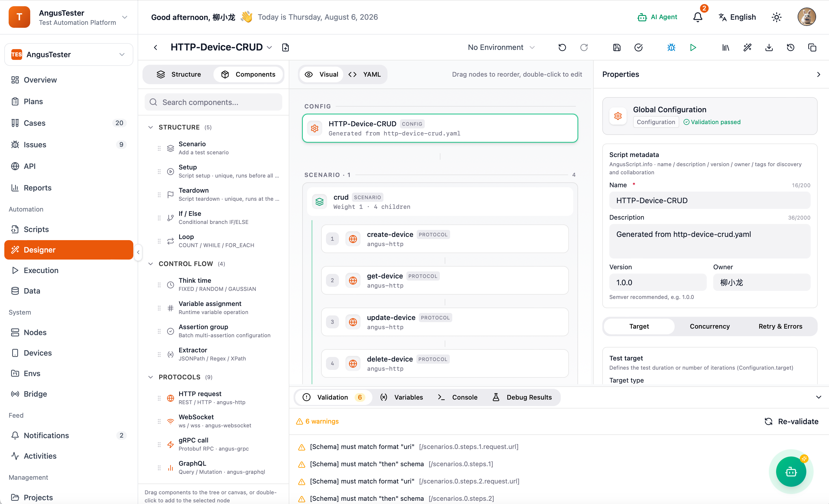This screenshot has width=829, height=504.
Task: Click the debug bug icon in toolbar
Action: [671, 47]
